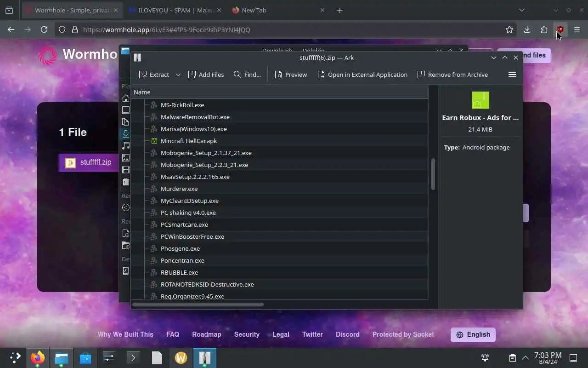The image size is (588, 368).
Task: Click the Name column header
Action: (279, 92)
